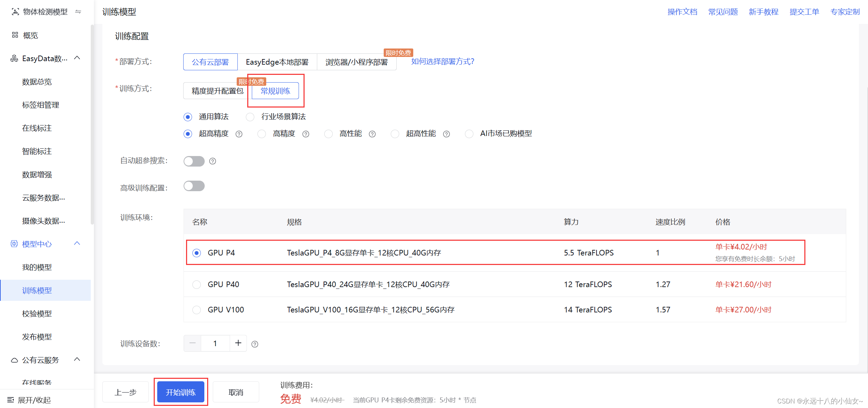Select AI市场已购模型 radio option
Image resolution: width=868 pixels, height=408 pixels.
click(x=469, y=134)
